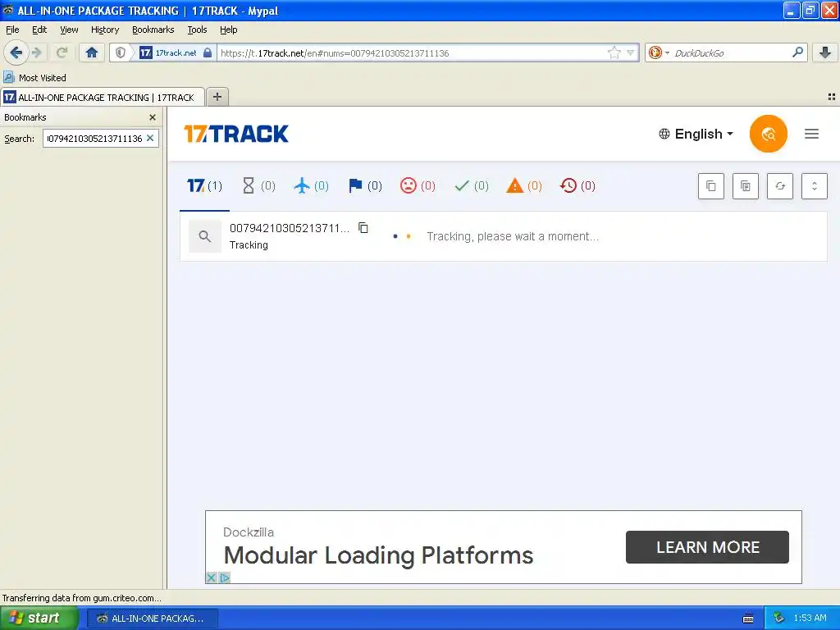Select the ALL-IN-ONE PACKAGE TRACKING browser tab
This screenshot has height=630, width=840.
click(x=103, y=97)
